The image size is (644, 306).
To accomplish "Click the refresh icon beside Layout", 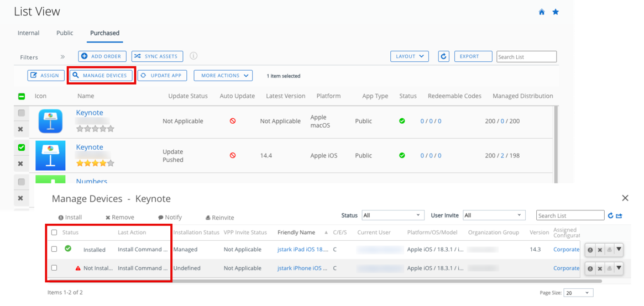I will [443, 56].
